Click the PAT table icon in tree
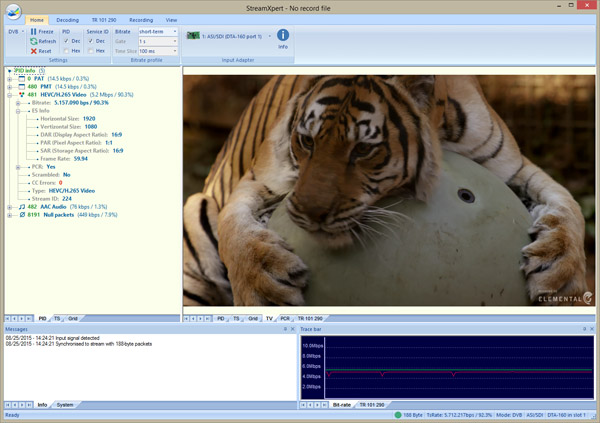The image size is (600, 423). 24,79
